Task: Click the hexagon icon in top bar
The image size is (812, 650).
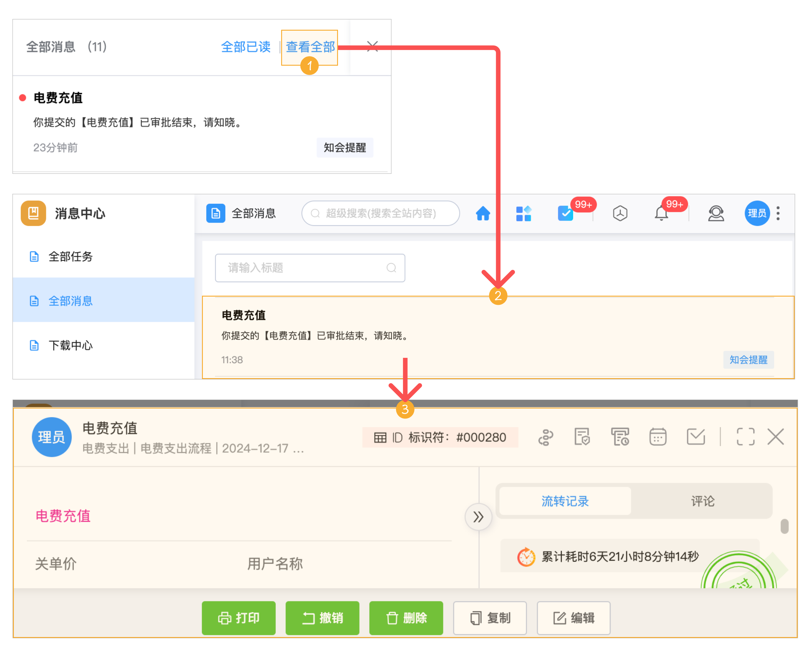Action: click(619, 214)
